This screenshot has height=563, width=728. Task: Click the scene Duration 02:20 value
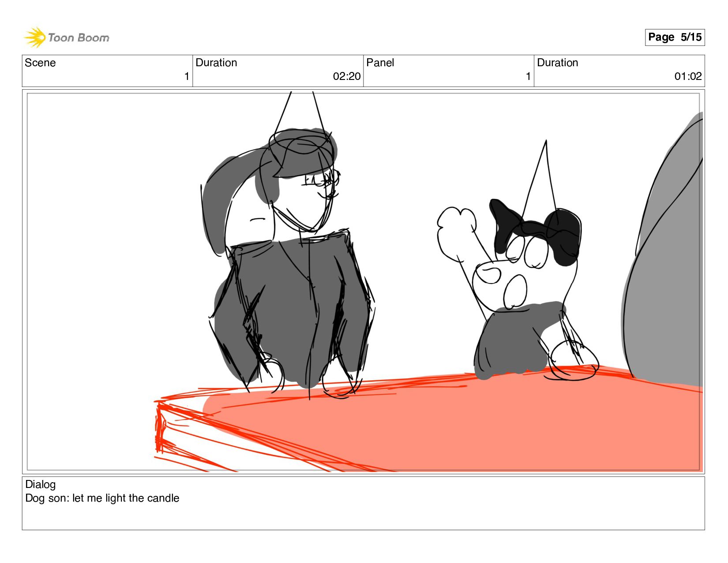(347, 76)
